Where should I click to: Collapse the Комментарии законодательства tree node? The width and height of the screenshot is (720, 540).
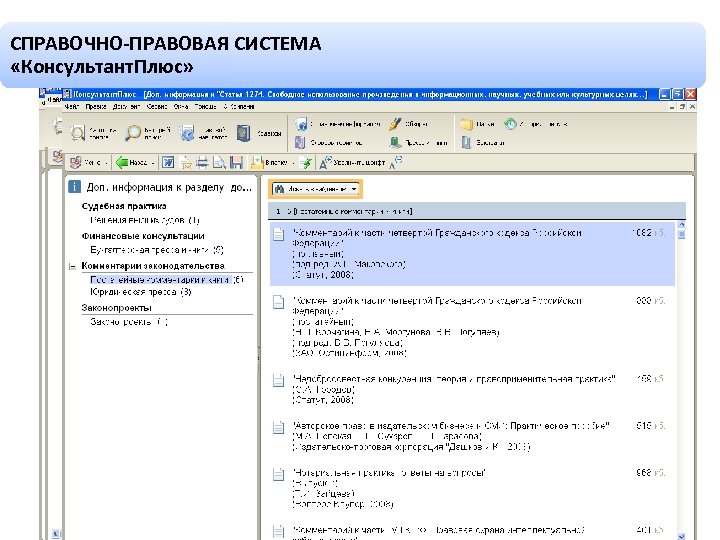tap(72, 266)
